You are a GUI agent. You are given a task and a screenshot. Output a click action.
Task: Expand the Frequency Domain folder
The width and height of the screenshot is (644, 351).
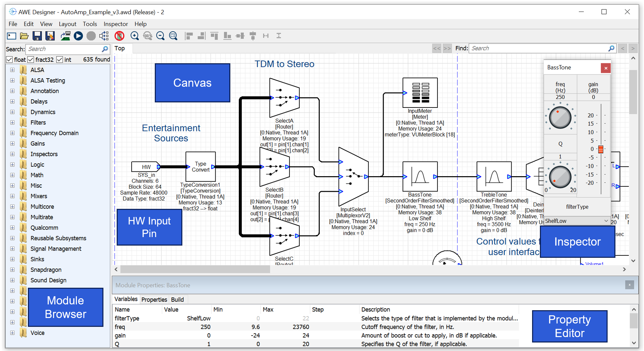tap(12, 133)
